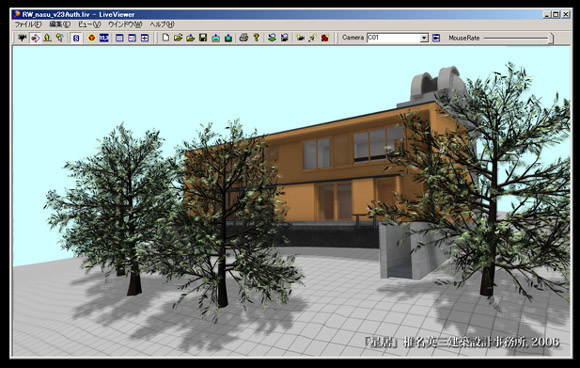Toggle the red-blue arrow navigation mode button
This screenshot has width=580, height=368.
click(35, 38)
